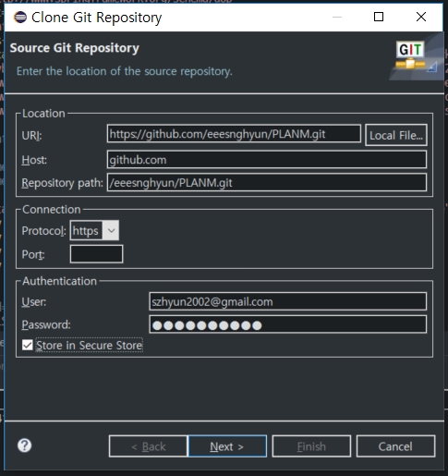Click the Local File... button
The image size is (448, 476).
[x=396, y=135]
